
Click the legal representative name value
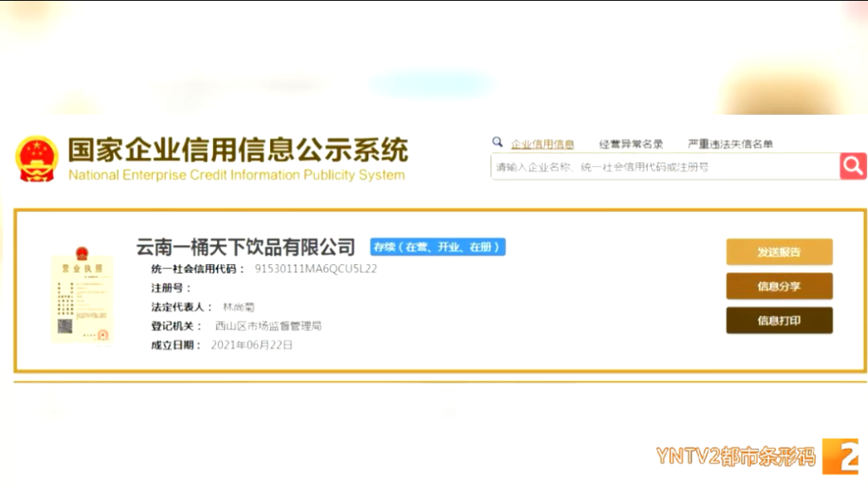coord(239,307)
